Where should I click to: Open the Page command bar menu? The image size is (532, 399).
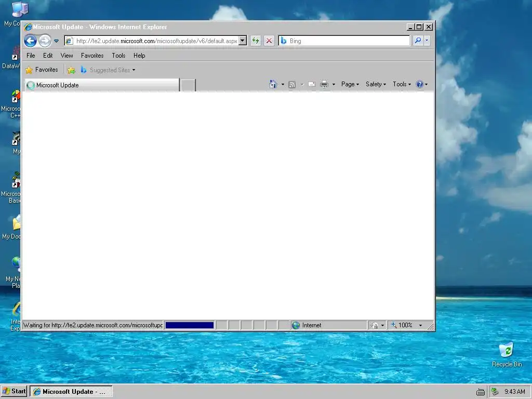tap(350, 84)
